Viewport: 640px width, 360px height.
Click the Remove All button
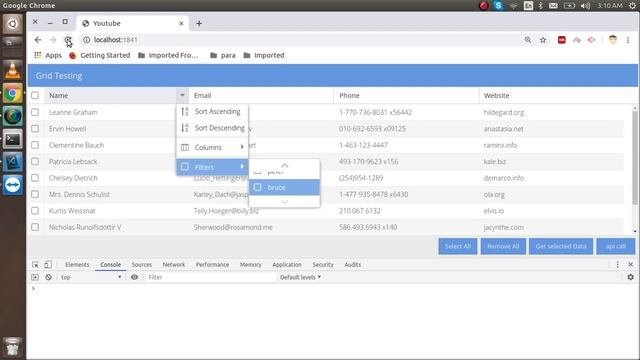coord(503,246)
